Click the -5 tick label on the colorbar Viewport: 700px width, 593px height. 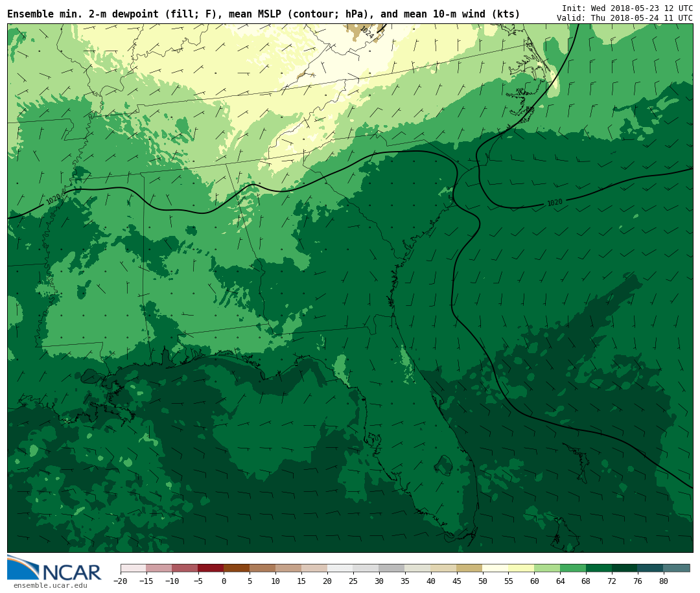[x=198, y=581]
